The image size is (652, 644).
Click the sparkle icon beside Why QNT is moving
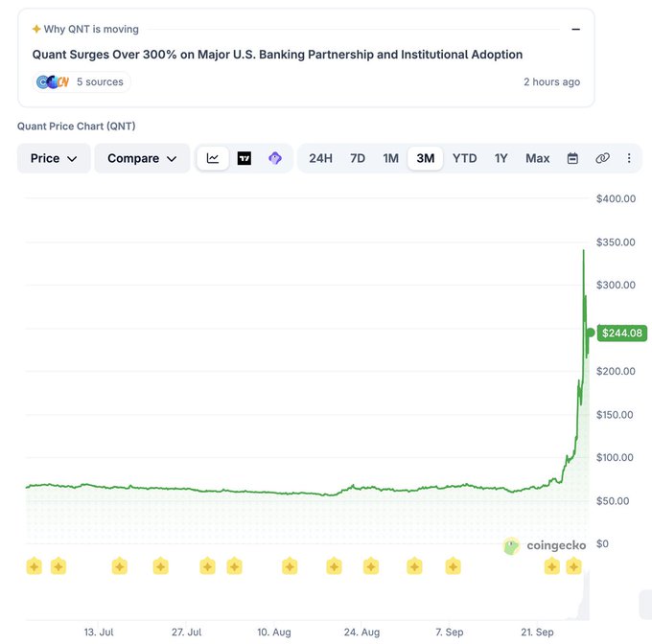[36, 29]
